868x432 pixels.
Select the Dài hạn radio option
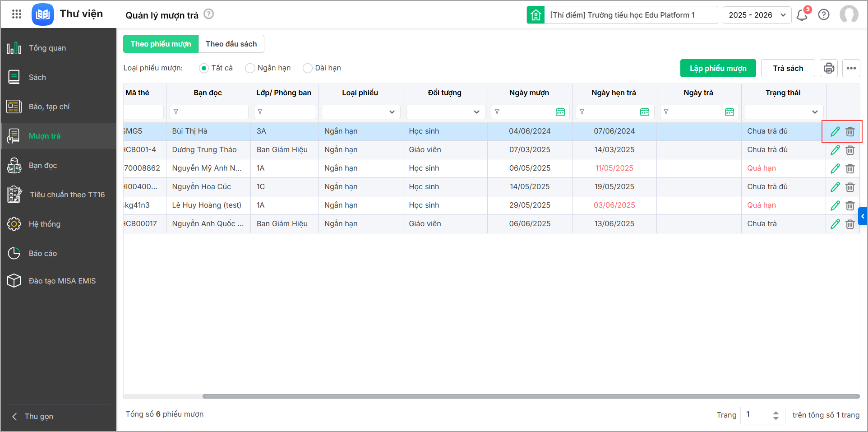[308, 68]
